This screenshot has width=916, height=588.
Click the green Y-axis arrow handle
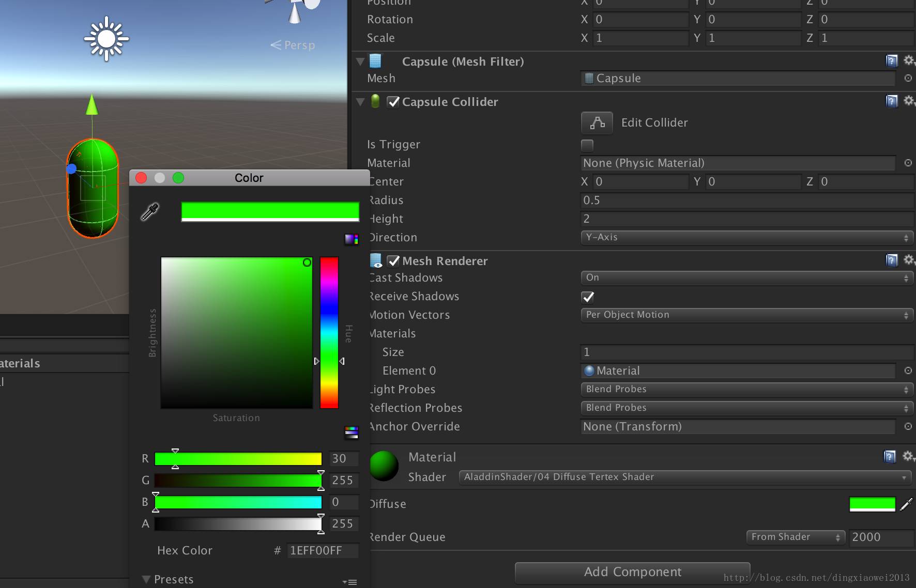(92, 105)
